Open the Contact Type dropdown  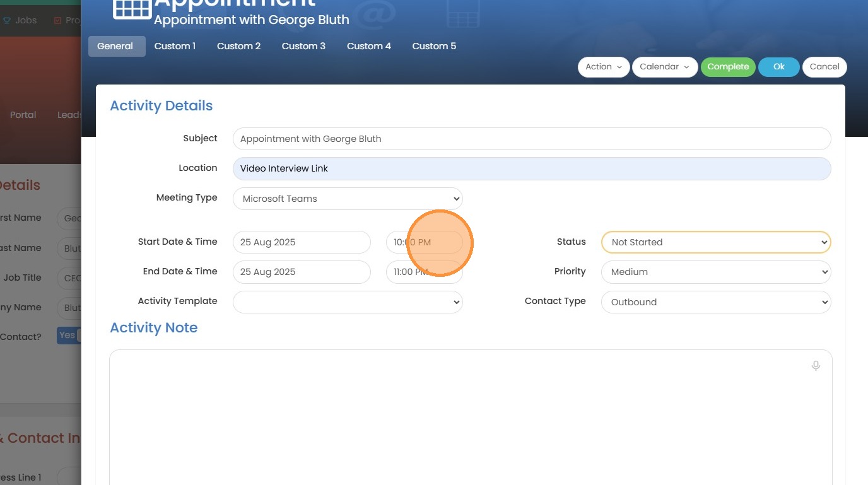click(x=716, y=302)
